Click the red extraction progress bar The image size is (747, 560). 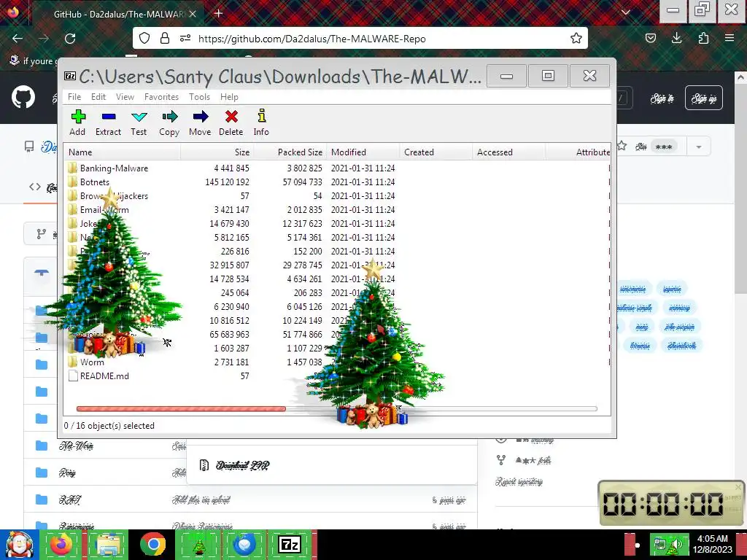(x=181, y=408)
